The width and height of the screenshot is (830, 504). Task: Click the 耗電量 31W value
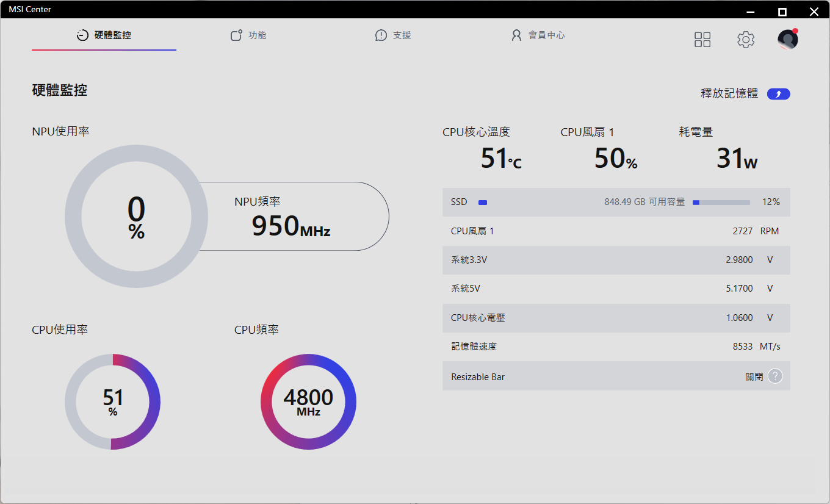tap(737, 159)
